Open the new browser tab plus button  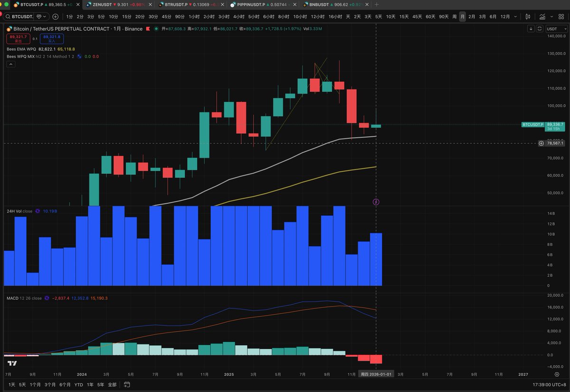coord(377,4)
